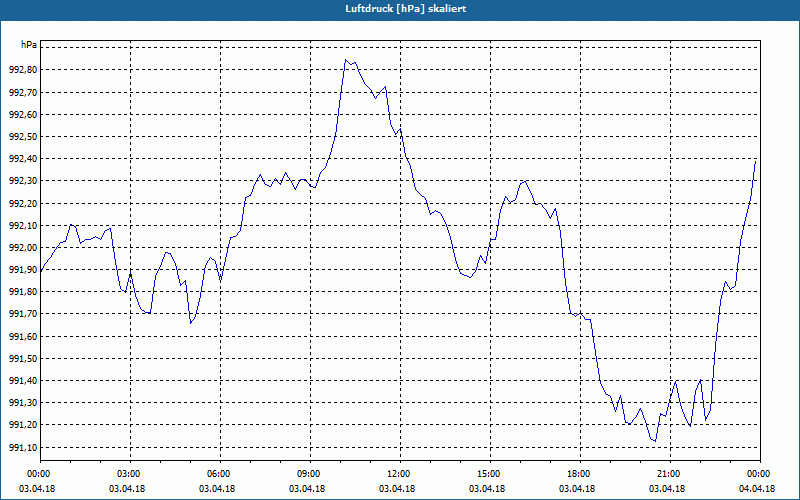Click the 09:00 time axis label
This screenshot has width=800, height=500.
click(310, 474)
